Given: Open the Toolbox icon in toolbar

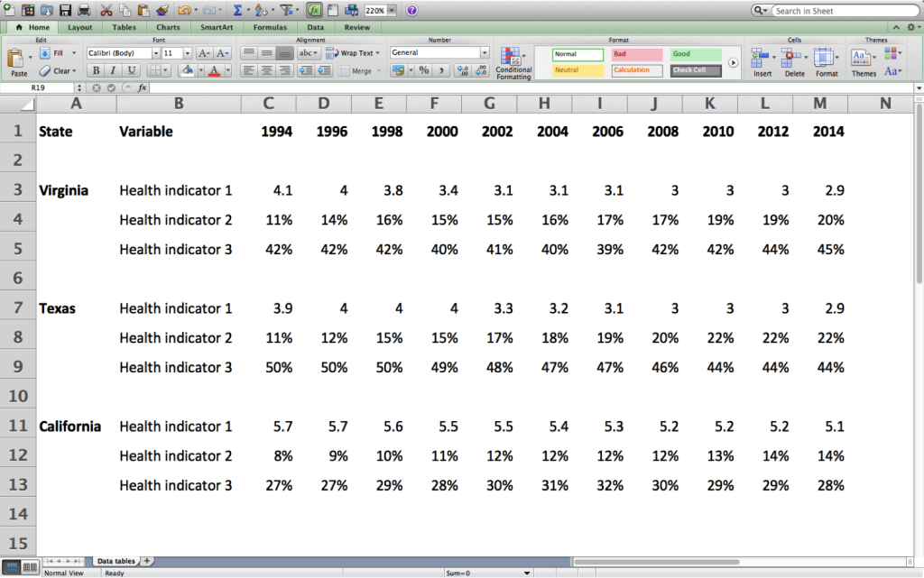Looking at the screenshot, I should (333, 9).
